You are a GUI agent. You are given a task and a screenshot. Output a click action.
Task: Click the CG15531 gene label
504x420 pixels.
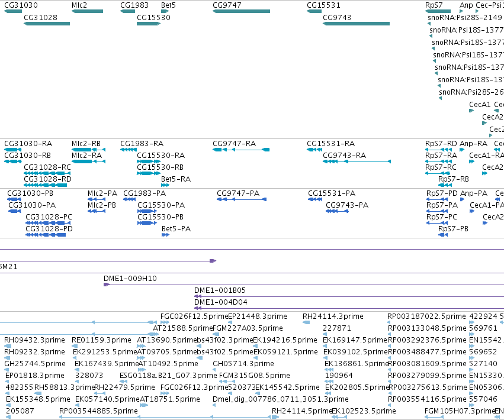click(x=323, y=5)
